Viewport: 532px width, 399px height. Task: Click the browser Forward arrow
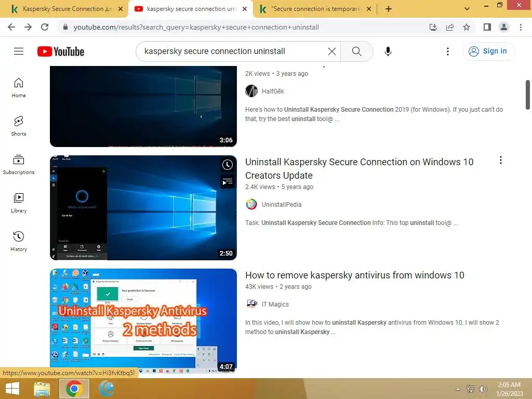tap(28, 27)
